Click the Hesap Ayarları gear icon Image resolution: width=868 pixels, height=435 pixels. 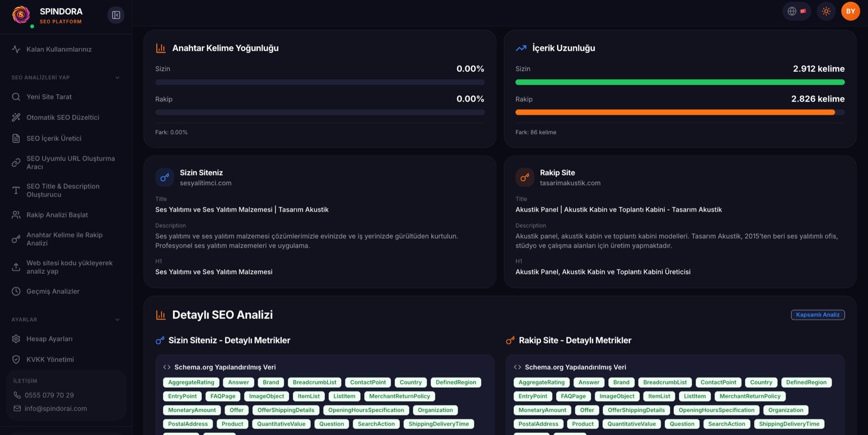click(x=16, y=339)
